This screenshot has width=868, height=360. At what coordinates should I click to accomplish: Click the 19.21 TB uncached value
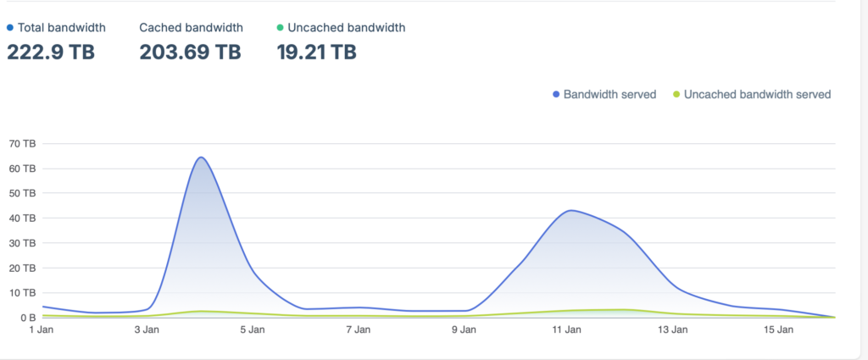tap(316, 52)
